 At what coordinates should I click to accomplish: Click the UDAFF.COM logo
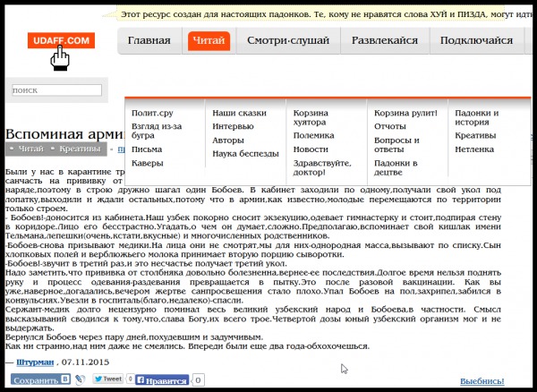pyautogui.click(x=61, y=41)
